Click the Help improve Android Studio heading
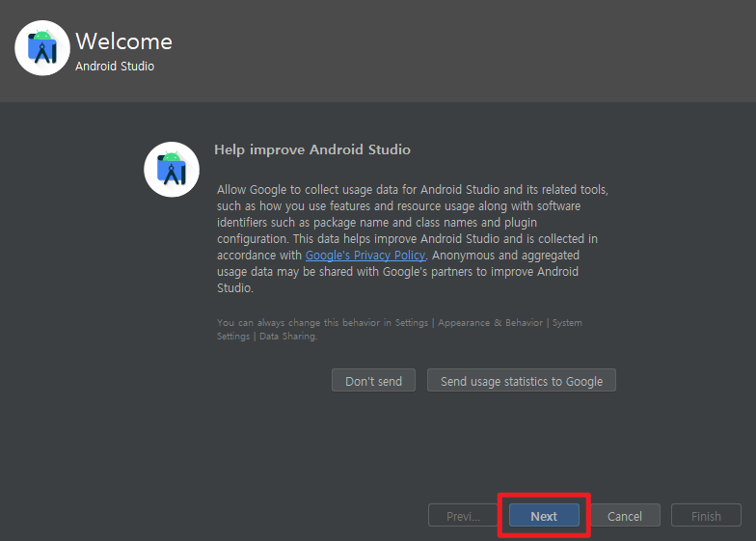 (312, 149)
